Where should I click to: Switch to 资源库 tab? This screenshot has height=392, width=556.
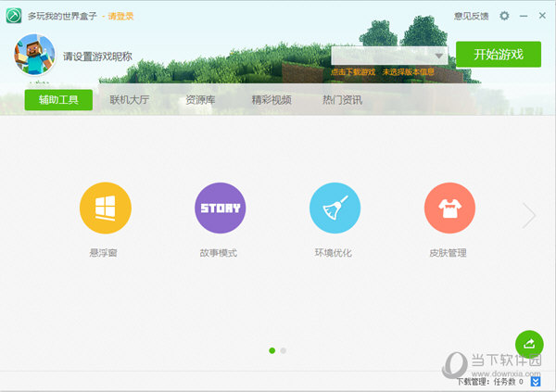[200, 100]
